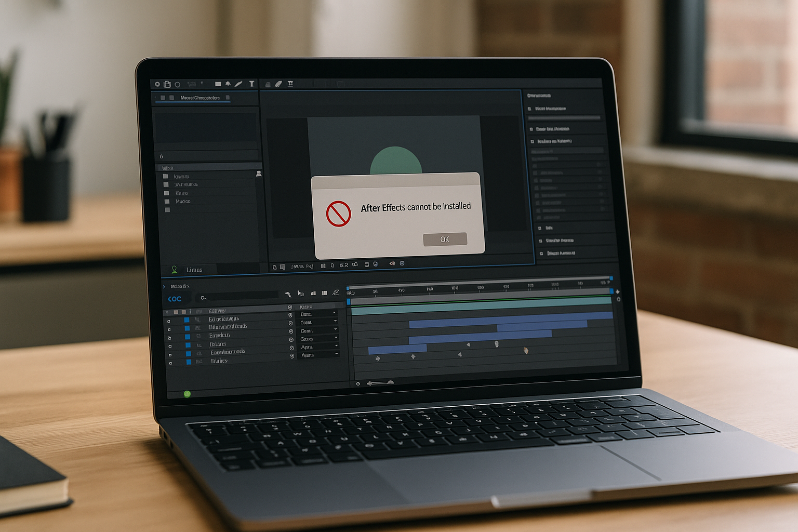
Task: Select the Clone Stamp tool
Action: pos(268,84)
